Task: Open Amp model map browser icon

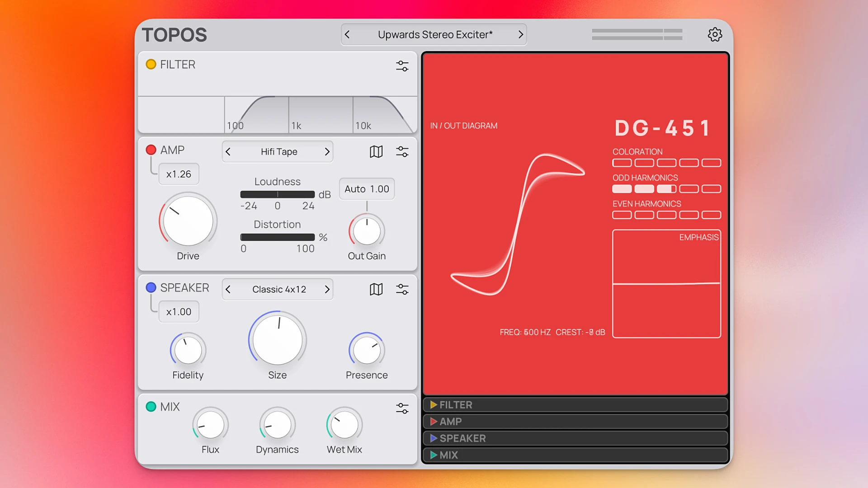Action: coord(376,151)
